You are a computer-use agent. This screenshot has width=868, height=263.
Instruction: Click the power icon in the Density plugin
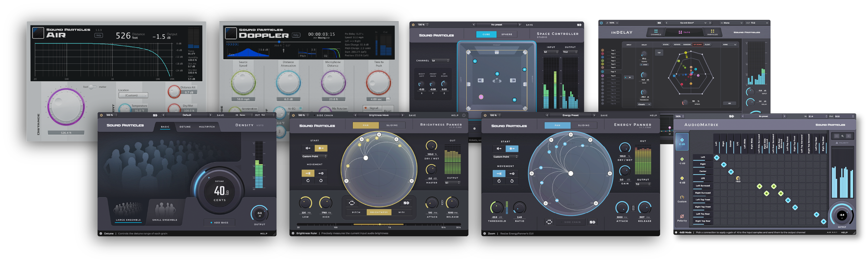point(101,115)
